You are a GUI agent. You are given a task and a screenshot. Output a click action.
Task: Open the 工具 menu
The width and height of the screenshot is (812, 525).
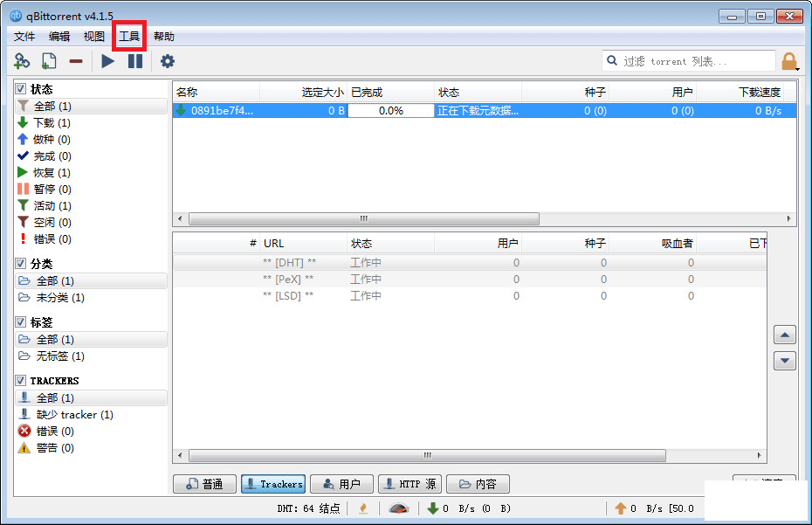click(x=129, y=37)
